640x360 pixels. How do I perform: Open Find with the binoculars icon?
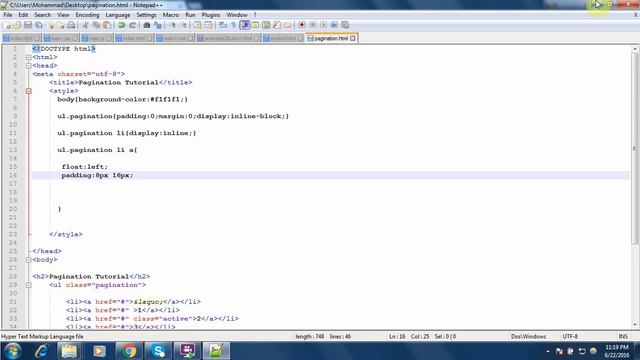click(147, 25)
